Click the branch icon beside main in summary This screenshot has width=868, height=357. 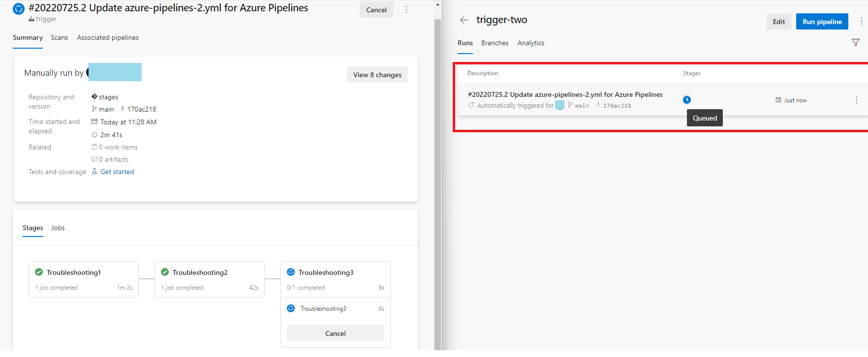(94, 109)
